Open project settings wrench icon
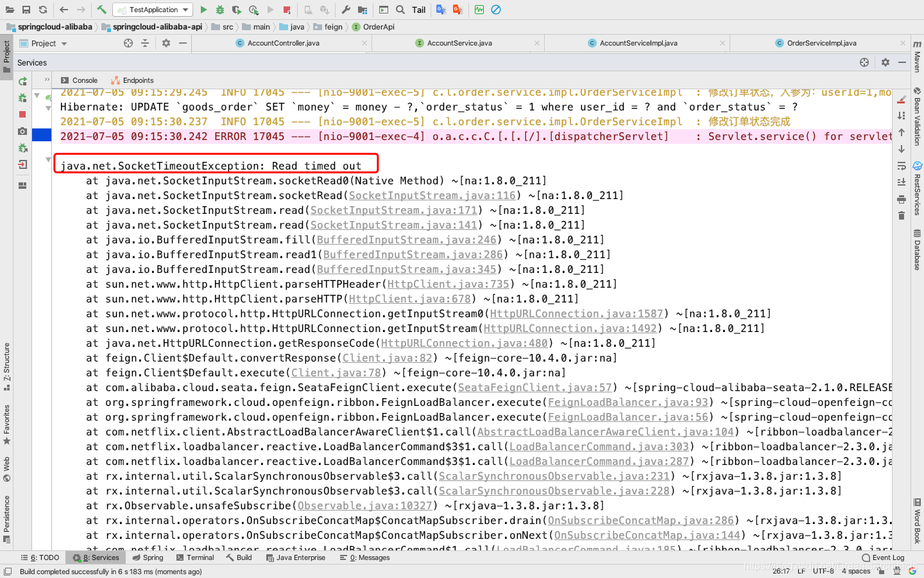924x578 pixels. [346, 10]
